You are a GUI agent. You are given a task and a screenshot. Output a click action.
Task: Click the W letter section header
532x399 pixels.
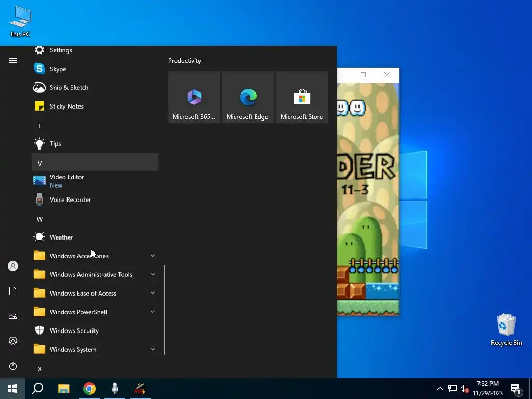tap(95, 219)
